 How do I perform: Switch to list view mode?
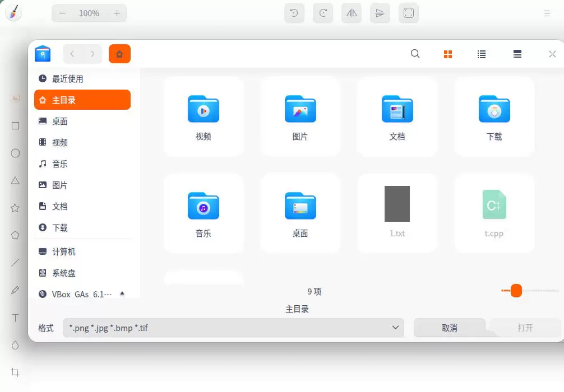pyautogui.click(x=481, y=54)
